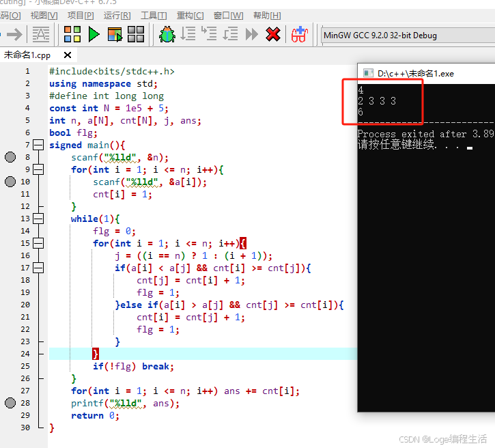Click line number 30 in the gutter
The width and height of the screenshot is (495, 448).
point(25,428)
